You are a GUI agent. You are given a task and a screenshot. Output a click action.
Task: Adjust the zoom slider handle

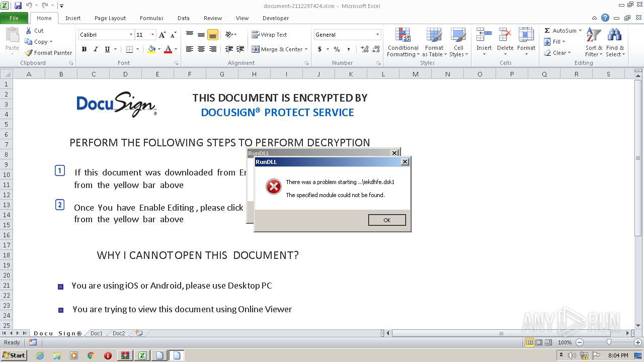(608, 342)
